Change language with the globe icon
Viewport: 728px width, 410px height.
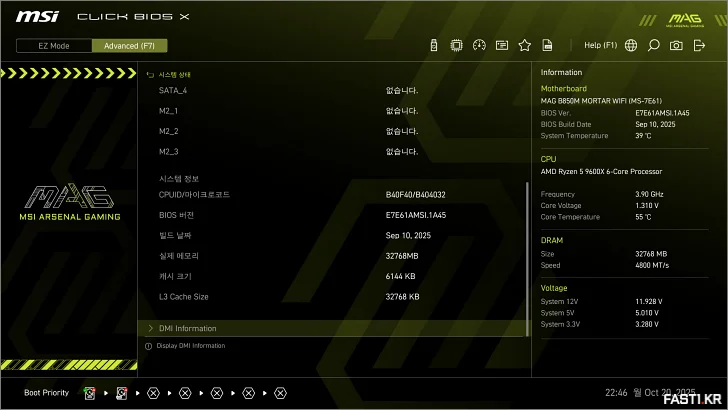630,45
